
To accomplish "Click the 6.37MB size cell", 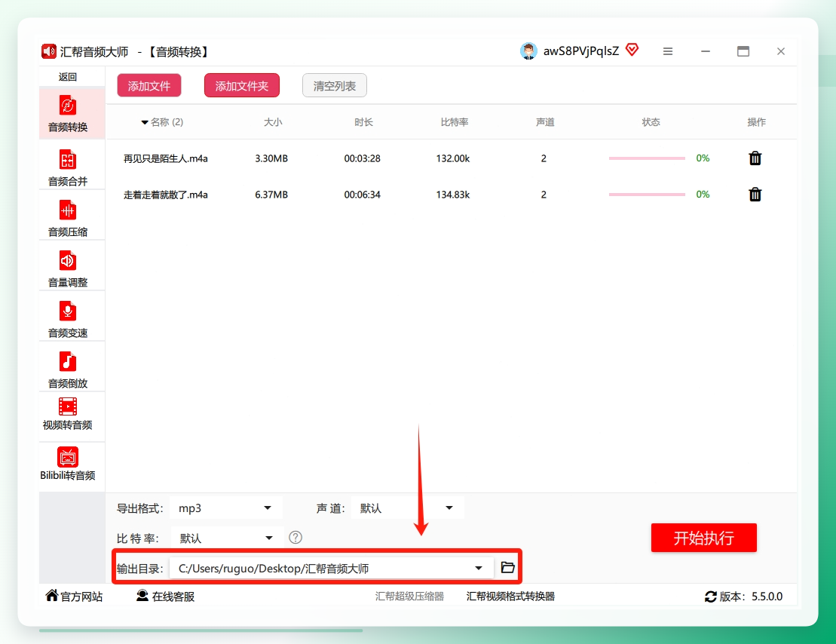I will 271,195.
